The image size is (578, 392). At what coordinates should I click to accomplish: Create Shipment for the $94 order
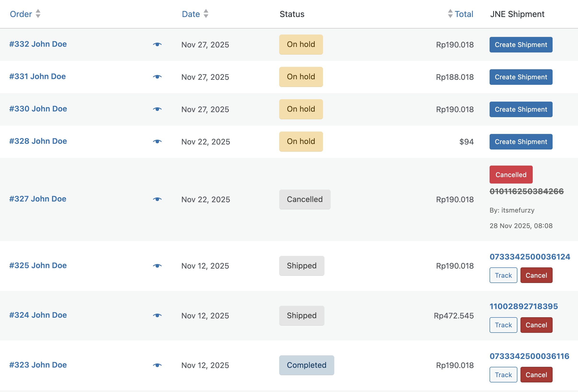tap(521, 142)
